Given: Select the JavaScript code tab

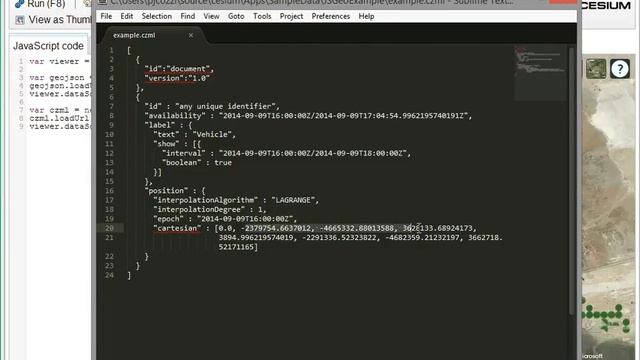Looking at the screenshot, I should pyautogui.click(x=48, y=46).
